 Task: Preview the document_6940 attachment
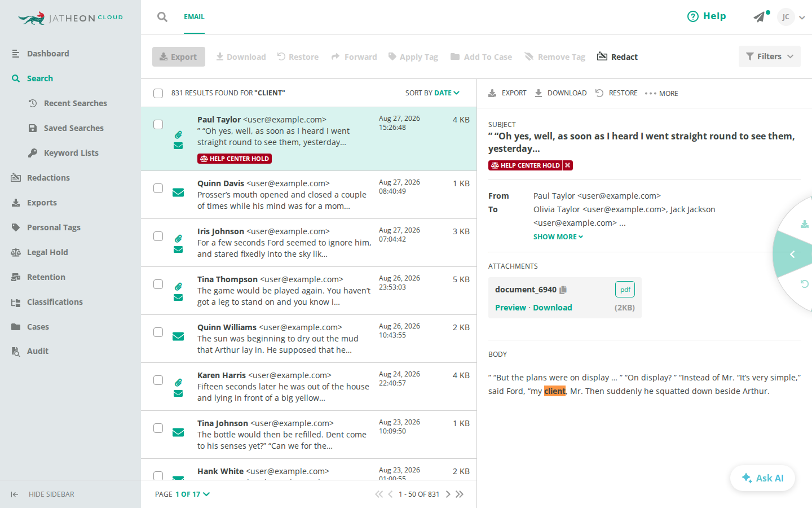tap(510, 308)
